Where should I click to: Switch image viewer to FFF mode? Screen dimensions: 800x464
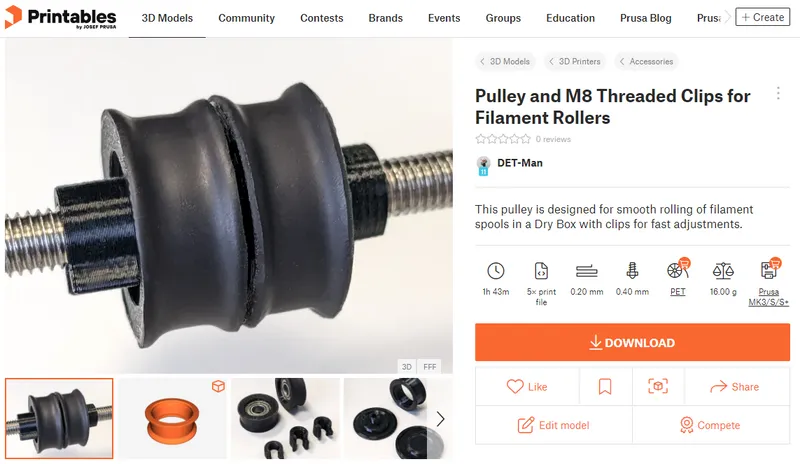click(430, 367)
